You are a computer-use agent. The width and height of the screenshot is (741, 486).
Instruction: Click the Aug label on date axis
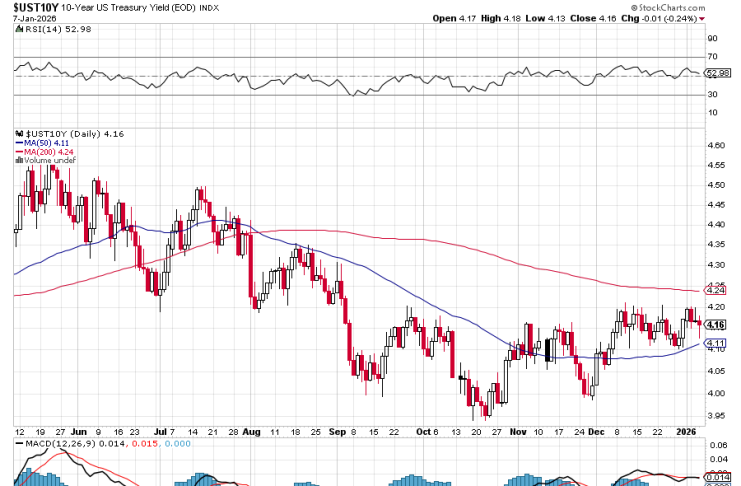250,431
